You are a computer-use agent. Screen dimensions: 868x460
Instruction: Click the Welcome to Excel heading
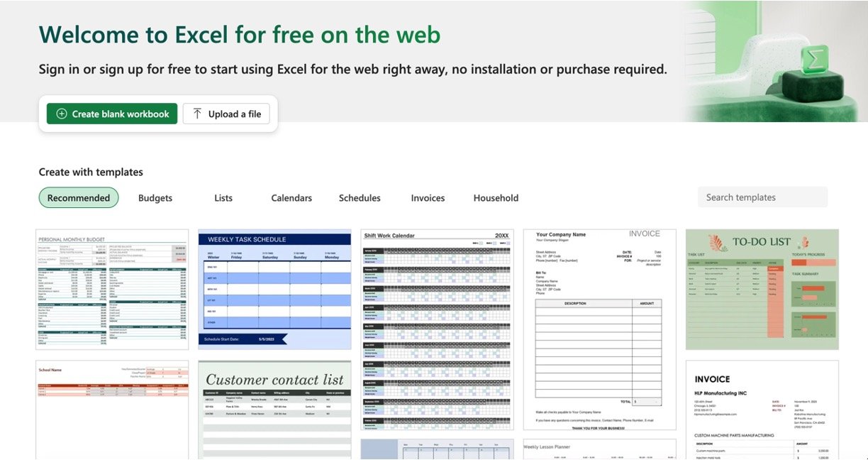click(240, 34)
